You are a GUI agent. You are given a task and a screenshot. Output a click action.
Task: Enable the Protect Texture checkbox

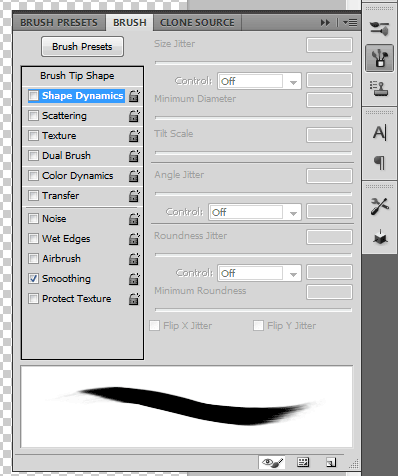coord(33,299)
